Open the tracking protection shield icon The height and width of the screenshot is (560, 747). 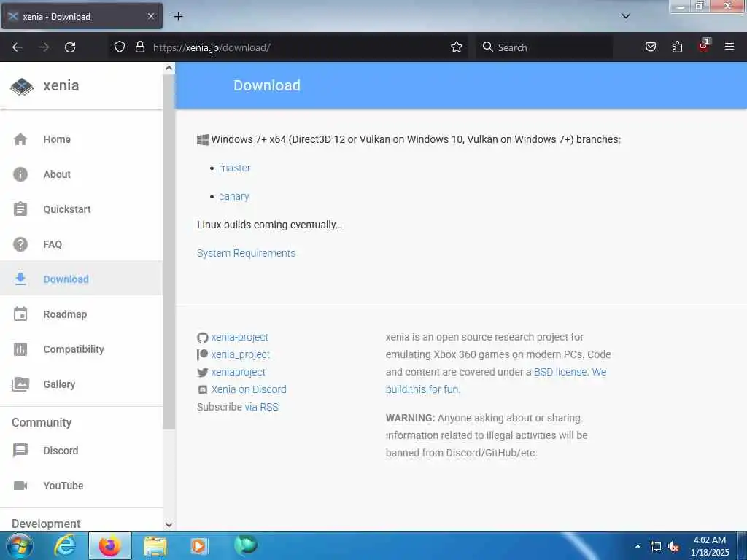coord(120,47)
